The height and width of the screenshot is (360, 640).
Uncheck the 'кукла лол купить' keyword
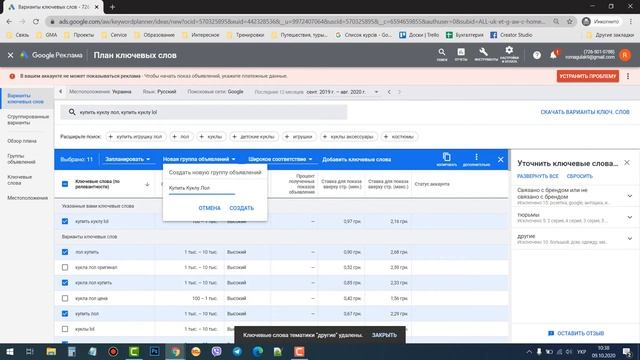pyautogui.click(x=65, y=282)
